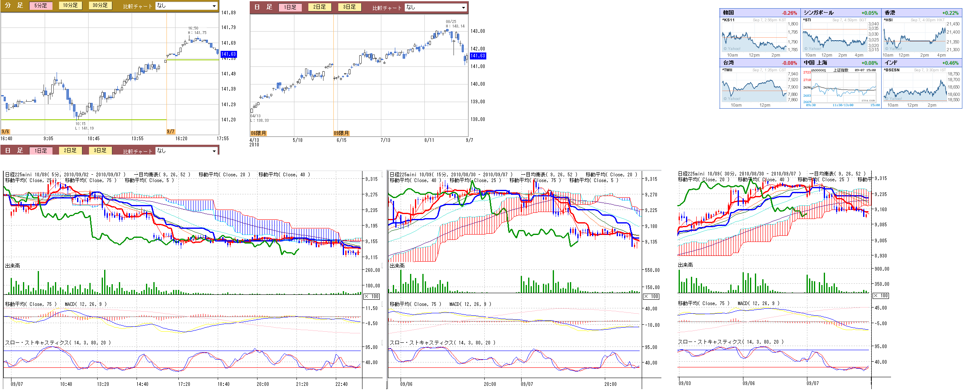This screenshot has height=392, width=980.
Task: Expand the top daily chart 比較チャート dropdown
Action: coord(436,7)
